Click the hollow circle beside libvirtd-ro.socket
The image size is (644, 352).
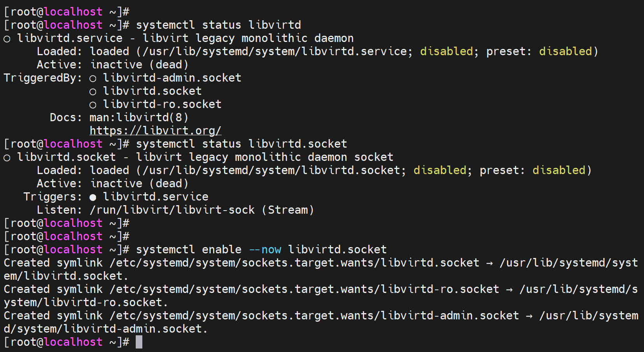coord(93,105)
